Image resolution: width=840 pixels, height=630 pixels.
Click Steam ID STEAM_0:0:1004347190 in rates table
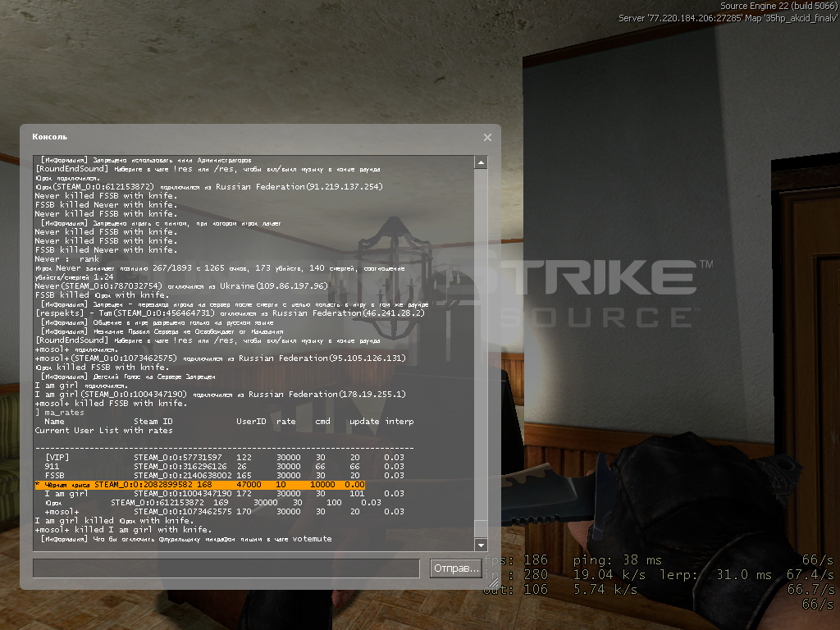coord(183,494)
